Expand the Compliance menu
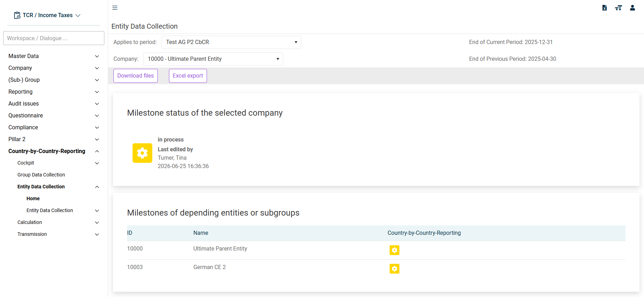644x297 pixels. tap(54, 128)
